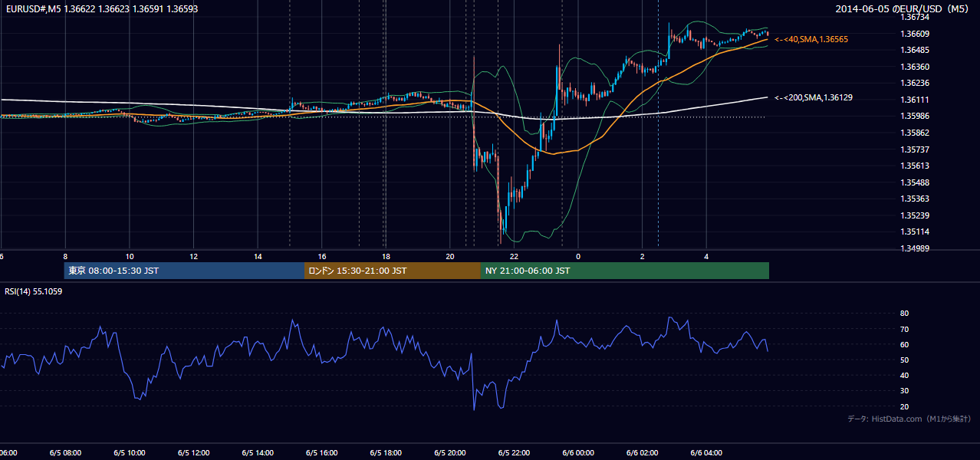980x460 pixels.
Task: Select the 東京 08:00-15:30 JST session bar
Action: [x=184, y=271]
